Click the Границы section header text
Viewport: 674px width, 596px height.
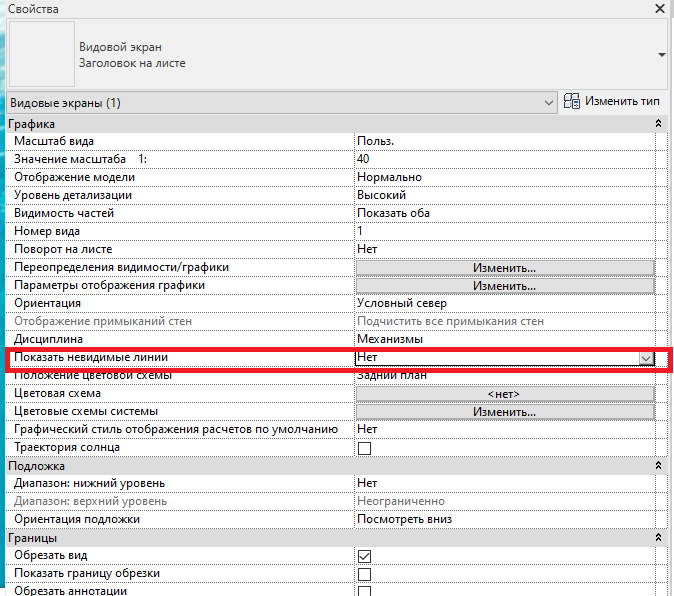(32, 538)
